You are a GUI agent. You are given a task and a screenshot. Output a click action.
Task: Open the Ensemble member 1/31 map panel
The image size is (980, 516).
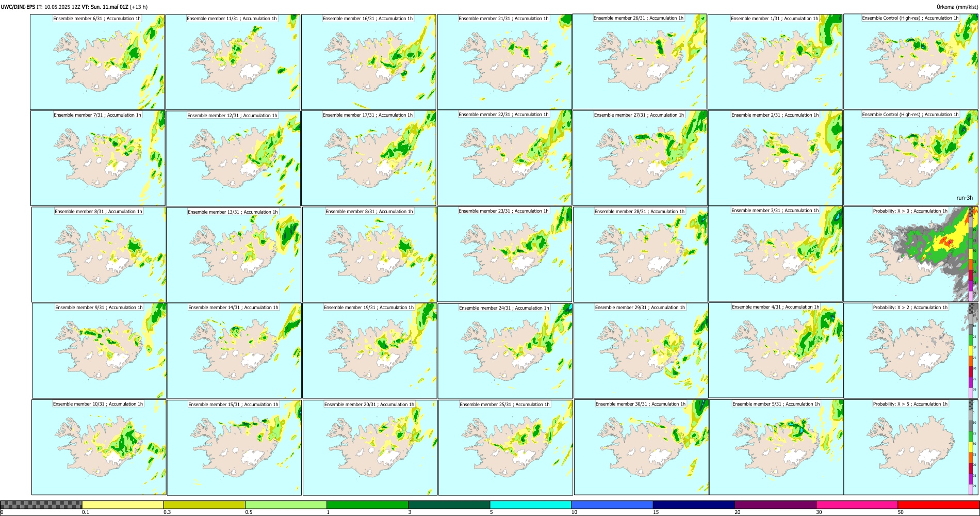pyautogui.click(x=775, y=62)
